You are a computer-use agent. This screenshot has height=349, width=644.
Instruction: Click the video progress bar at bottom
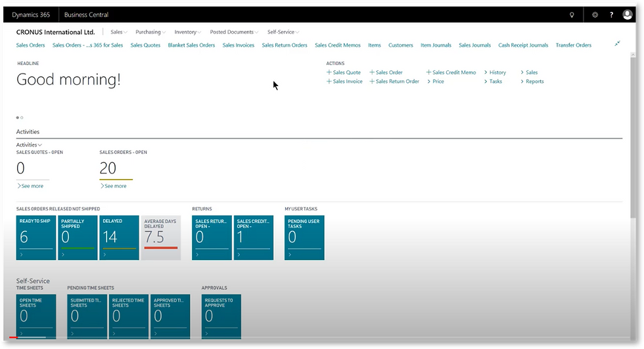pyautogui.click(x=321, y=338)
